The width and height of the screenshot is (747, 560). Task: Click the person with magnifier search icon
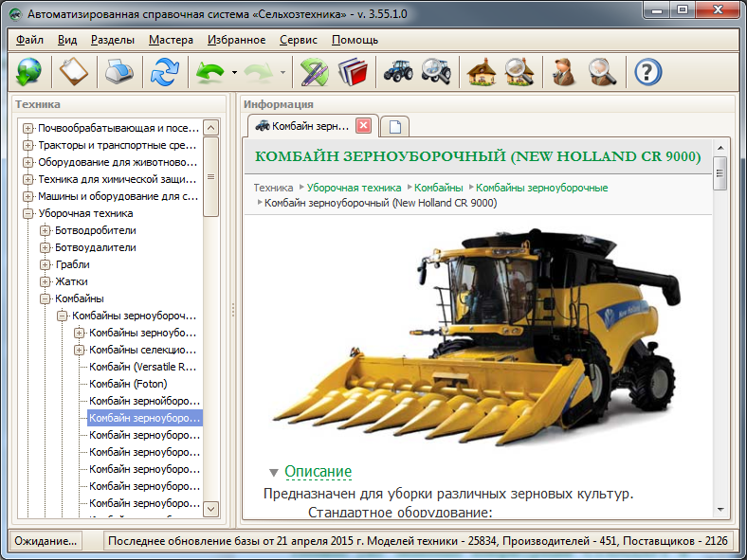602,72
